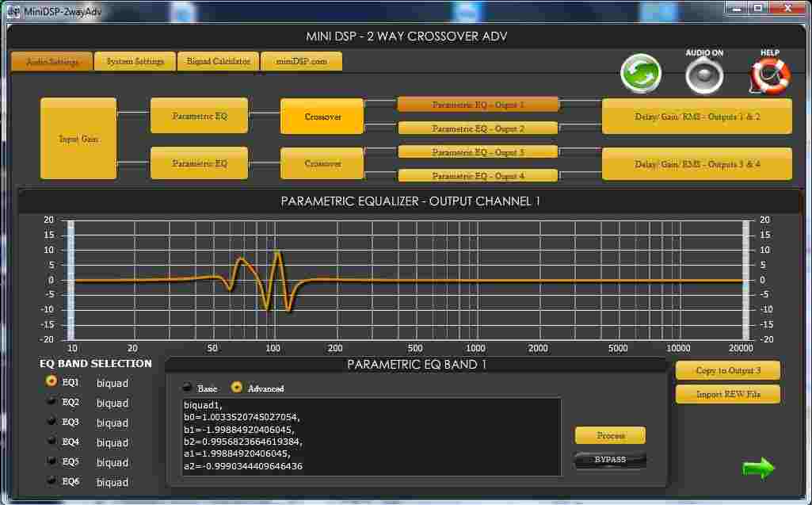Screen dimensions: 812x505
Task: Click the biquad label beside EQ4
Action: tap(112, 443)
